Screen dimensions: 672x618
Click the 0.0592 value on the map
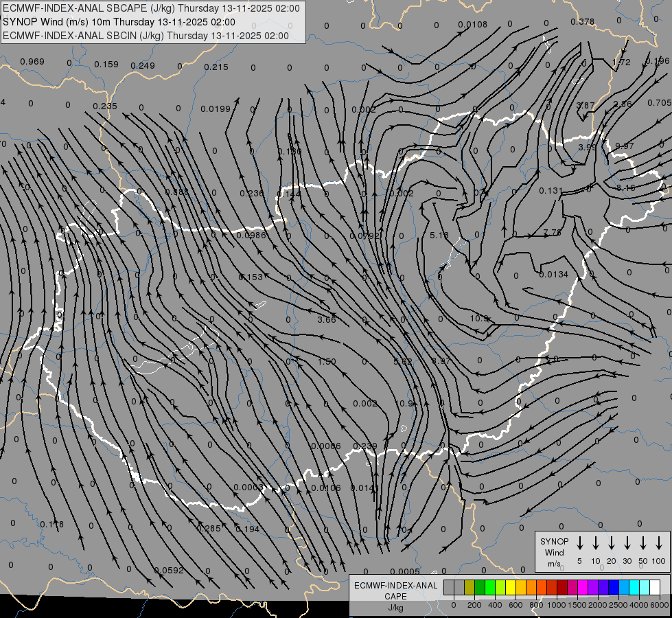169,571
